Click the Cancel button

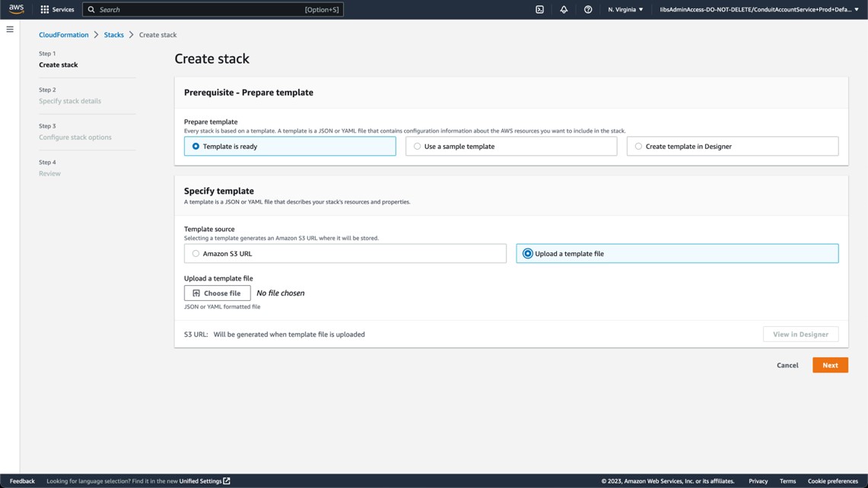(787, 365)
